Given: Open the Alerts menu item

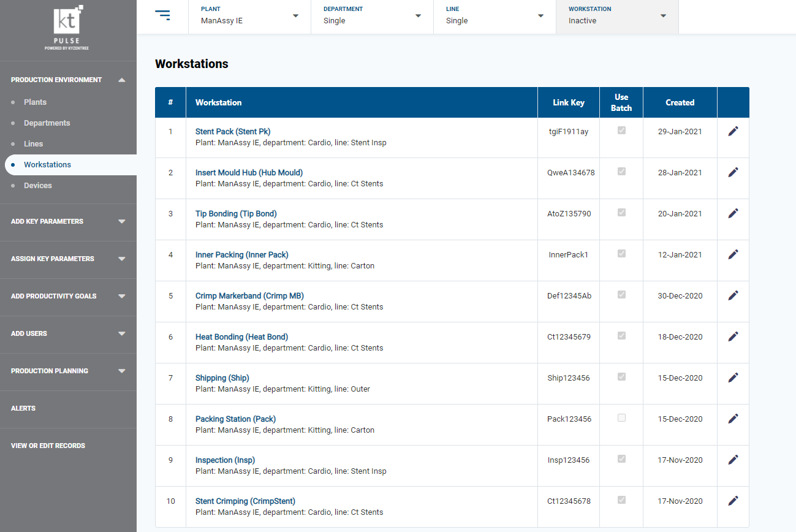Looking at the screenshot, I should click(23, 408).
